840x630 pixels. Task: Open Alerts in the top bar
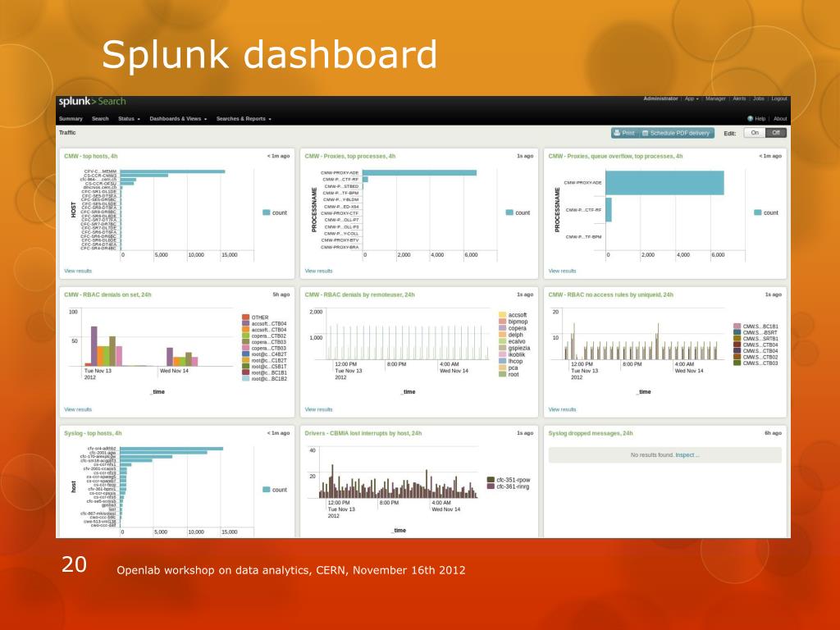pos(739,98)
